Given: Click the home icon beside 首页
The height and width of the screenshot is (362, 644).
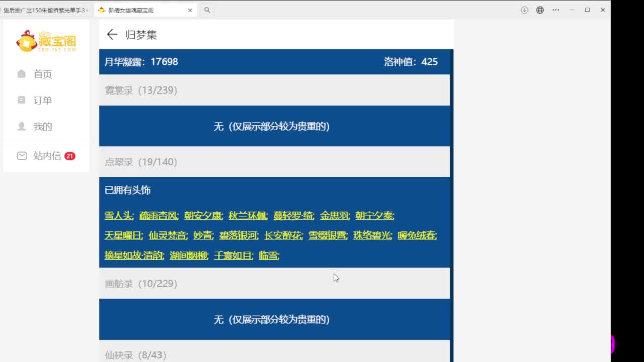Looking at the screenshot, I should (21, 74).
